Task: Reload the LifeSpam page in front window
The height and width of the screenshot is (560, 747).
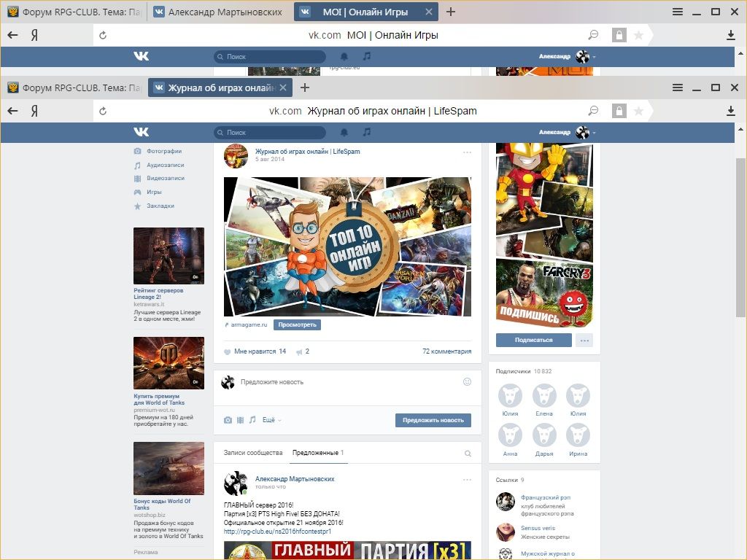Action: pyautogui.click(x=103, y=112)
